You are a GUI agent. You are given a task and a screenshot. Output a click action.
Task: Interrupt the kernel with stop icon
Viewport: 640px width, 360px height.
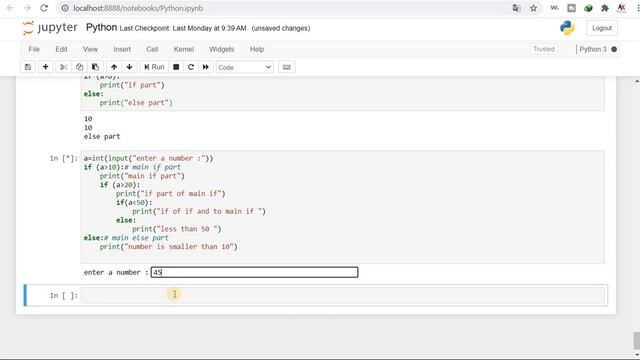[176, 67]
